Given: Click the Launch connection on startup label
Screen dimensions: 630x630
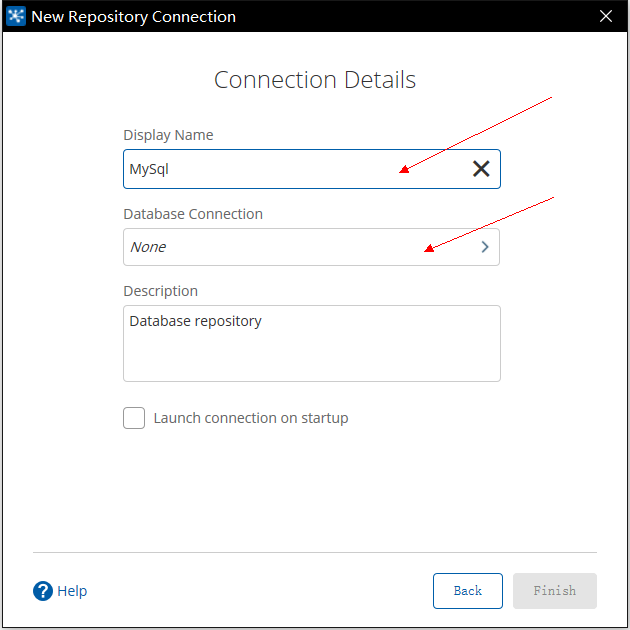Looking at the screenshot, I should pos(251,418).
